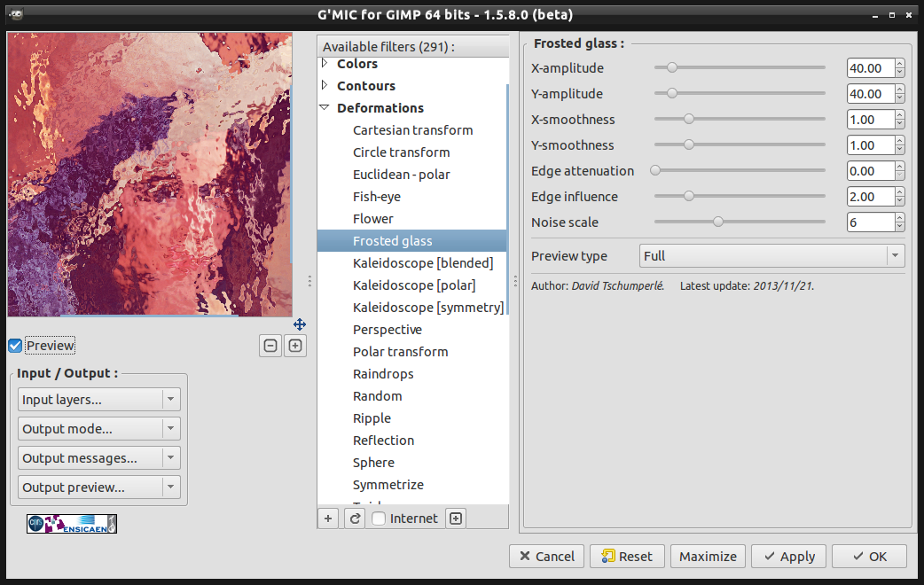Click the Edge attenuation slider handle
The image size is (924, 585).
[x=655, y=170]
